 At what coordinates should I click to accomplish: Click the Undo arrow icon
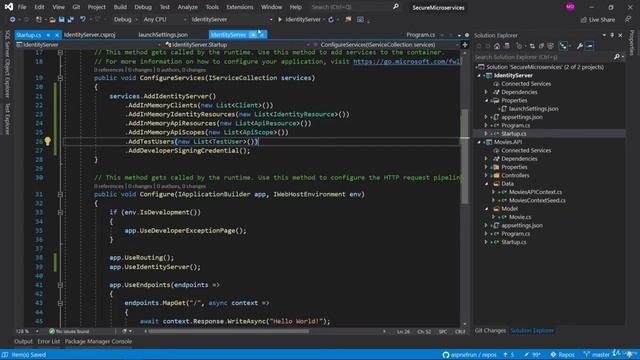pyautogui.click(x=83, y=19)
